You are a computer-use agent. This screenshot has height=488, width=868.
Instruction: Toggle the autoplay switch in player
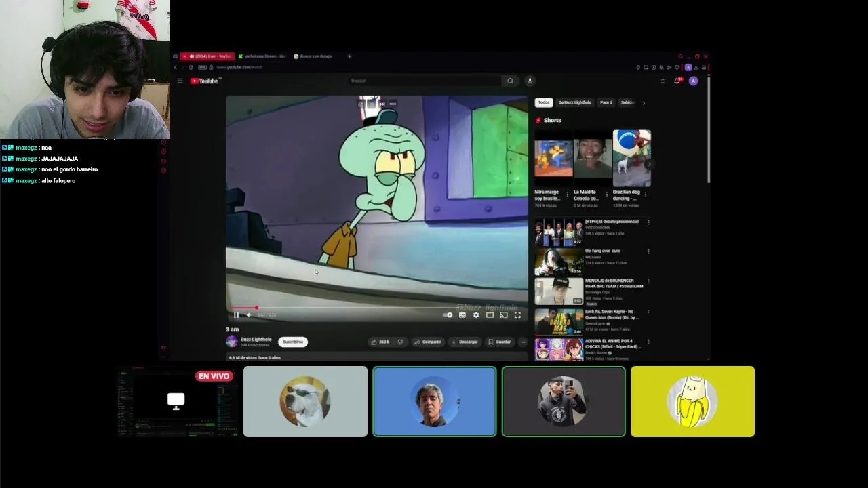tap(448, 314)
